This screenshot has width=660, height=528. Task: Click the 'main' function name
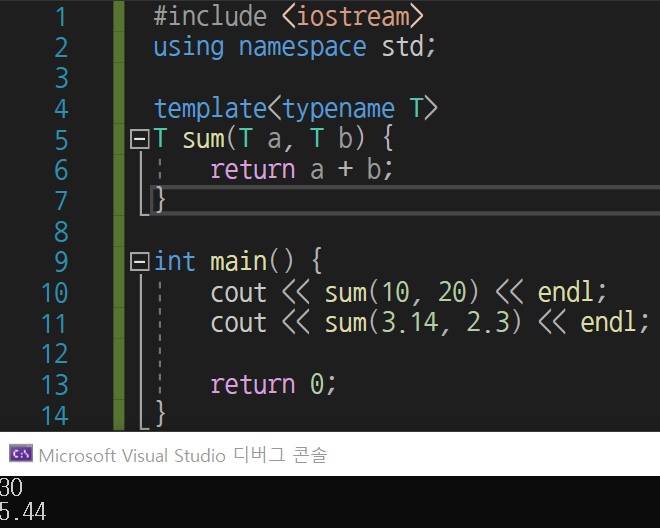coord(239,261)
